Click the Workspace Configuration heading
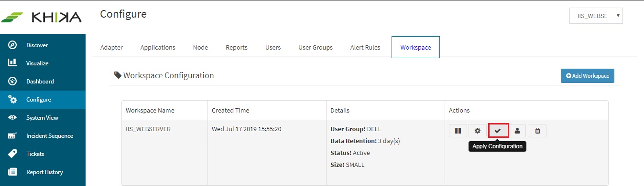Image resolution: width=644 pixels, height=186 pixels. (164, 75)
